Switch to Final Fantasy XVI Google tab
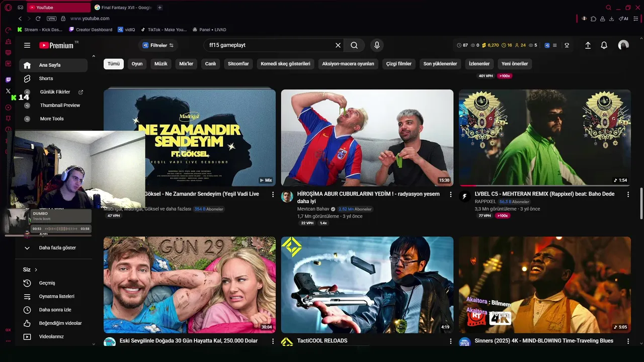Image resolution: width=644 pixels, height=362 pixels. tap(123, 8)
